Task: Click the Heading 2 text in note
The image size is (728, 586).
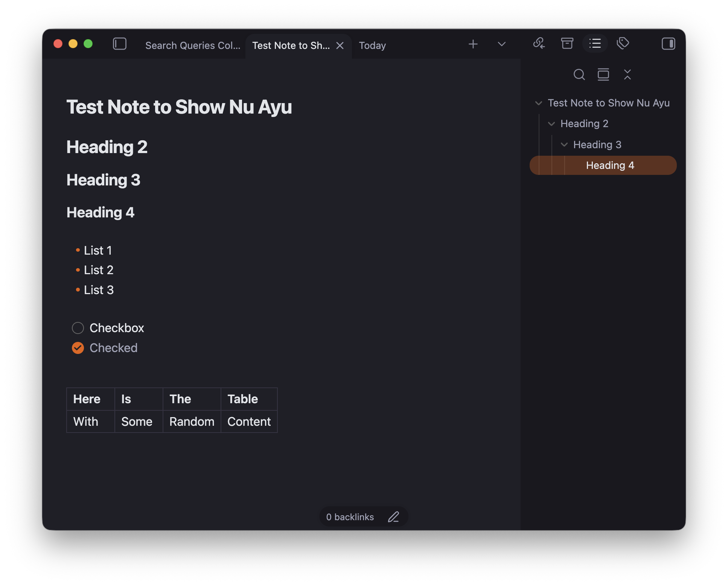Action: (x=107, y=147)
